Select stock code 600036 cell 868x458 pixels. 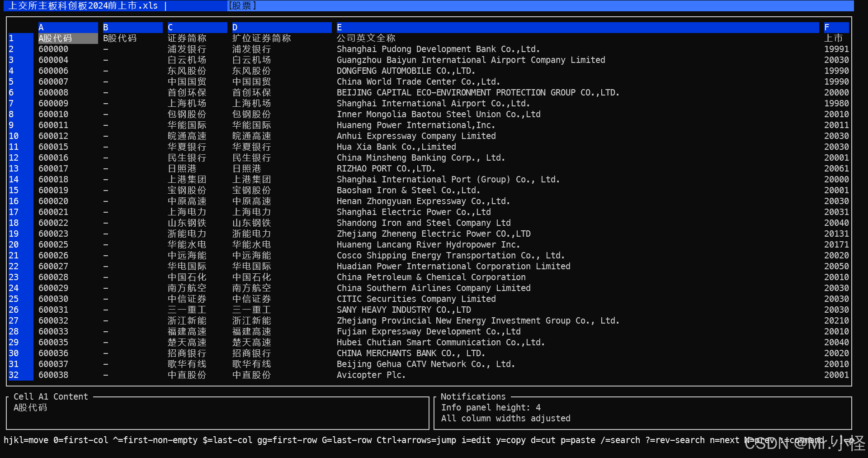click(x=53, y=353)
